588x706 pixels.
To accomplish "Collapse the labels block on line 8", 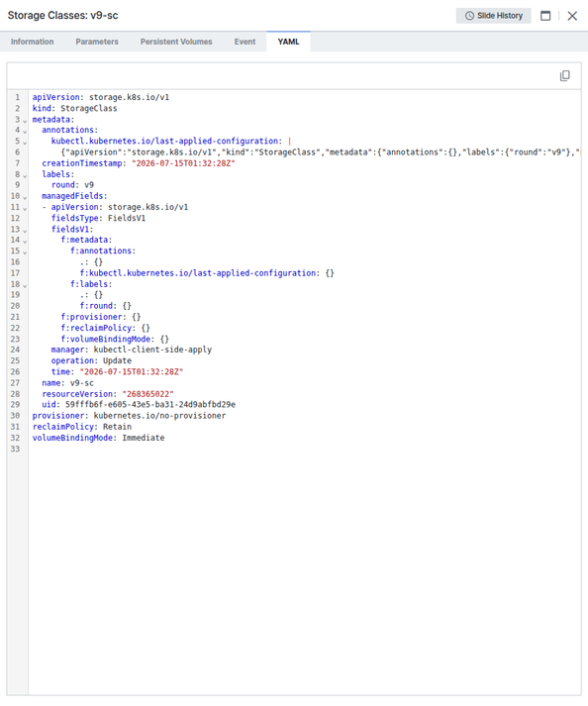I will (25, 175).
